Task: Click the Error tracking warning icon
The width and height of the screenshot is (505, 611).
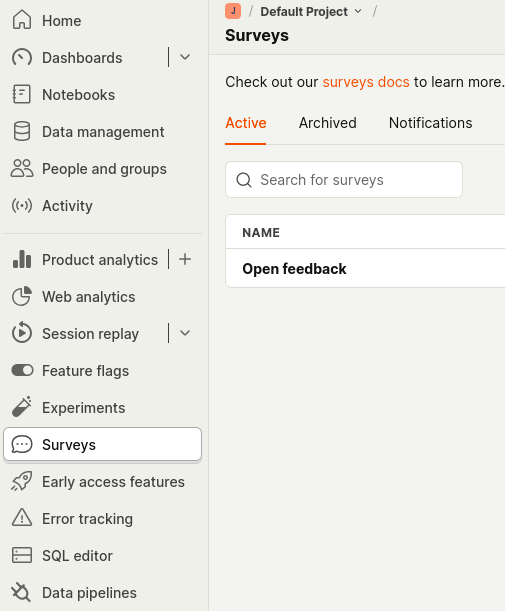Action: point(22,518)
